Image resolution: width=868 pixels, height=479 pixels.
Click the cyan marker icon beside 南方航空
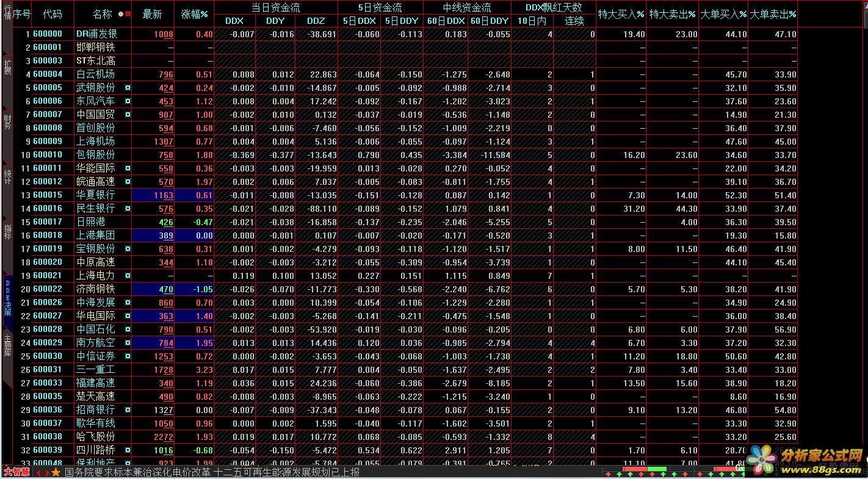pos(128,343)
